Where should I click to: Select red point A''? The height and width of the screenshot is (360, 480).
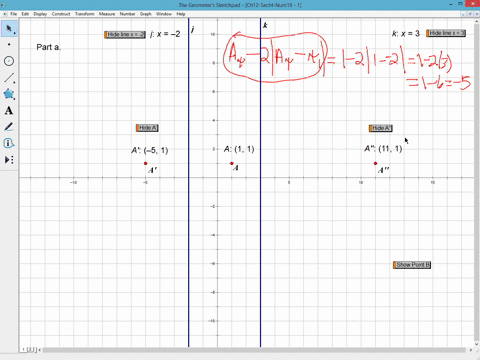[x=375, y=163]
